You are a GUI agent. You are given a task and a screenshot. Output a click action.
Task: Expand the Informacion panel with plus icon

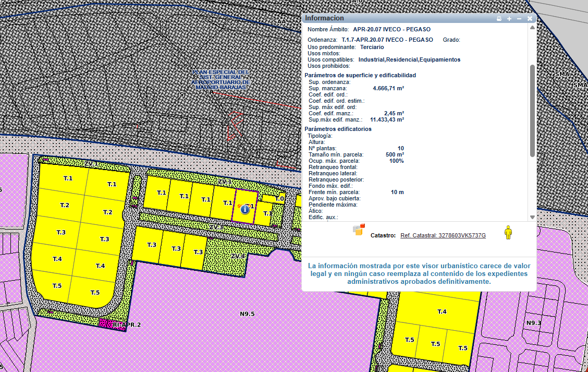(x=509, y=18)
